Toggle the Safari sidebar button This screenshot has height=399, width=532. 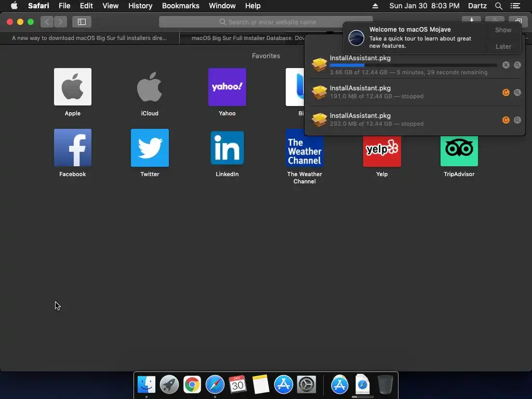[x=82, y=22]
